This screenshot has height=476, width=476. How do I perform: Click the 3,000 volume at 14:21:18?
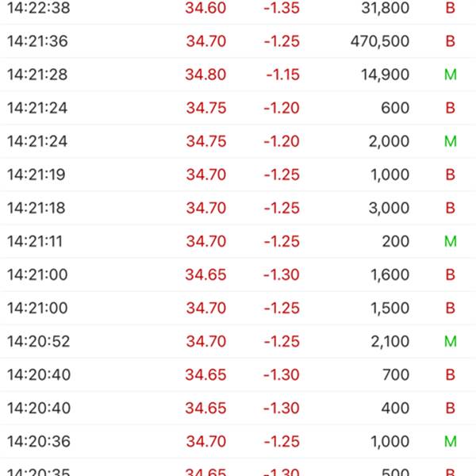point(389,208)
